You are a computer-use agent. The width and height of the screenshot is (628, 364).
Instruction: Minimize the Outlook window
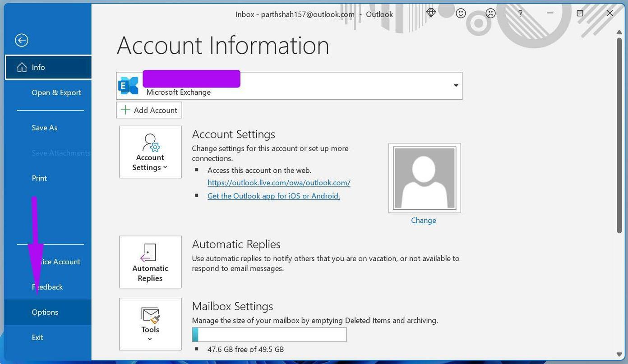(x=550, y=14)
